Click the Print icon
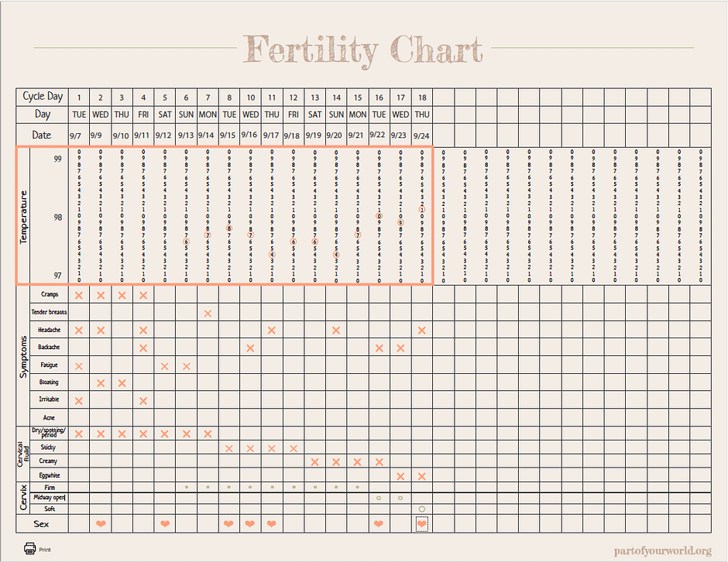 point(30,549)
